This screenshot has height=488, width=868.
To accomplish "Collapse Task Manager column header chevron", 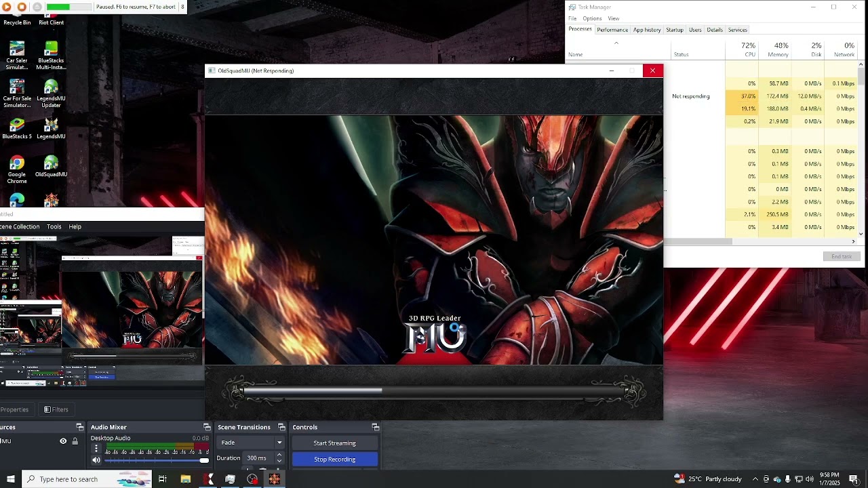I will (x=616, y=43).
